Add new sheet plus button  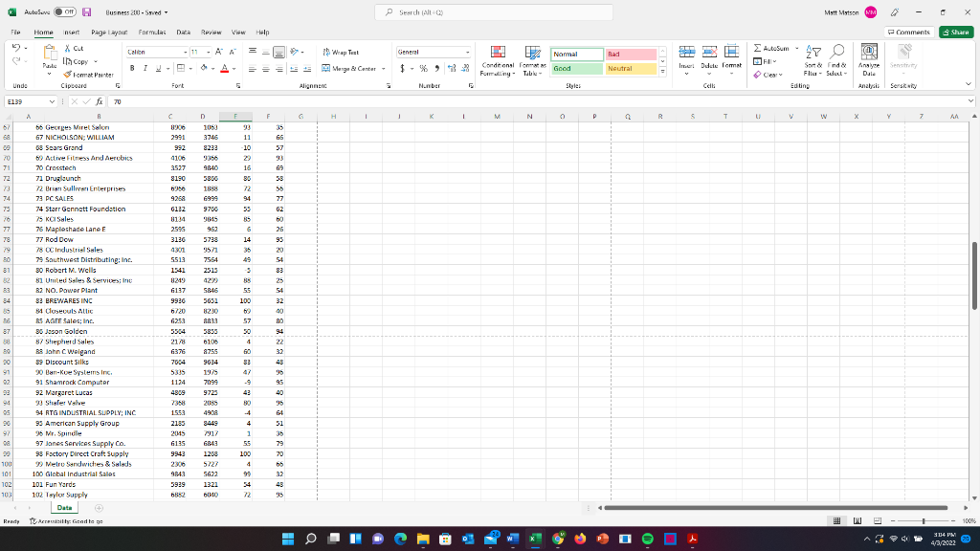[x=99, y=508]
